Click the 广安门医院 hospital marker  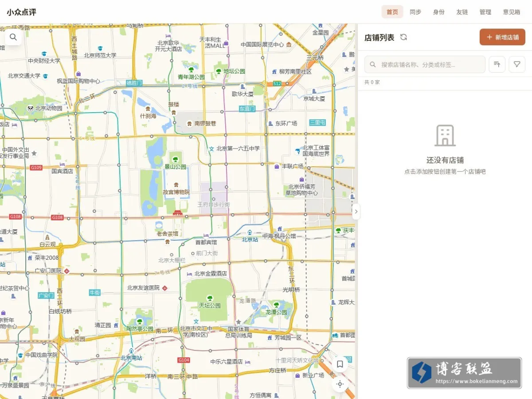[66, 270]
